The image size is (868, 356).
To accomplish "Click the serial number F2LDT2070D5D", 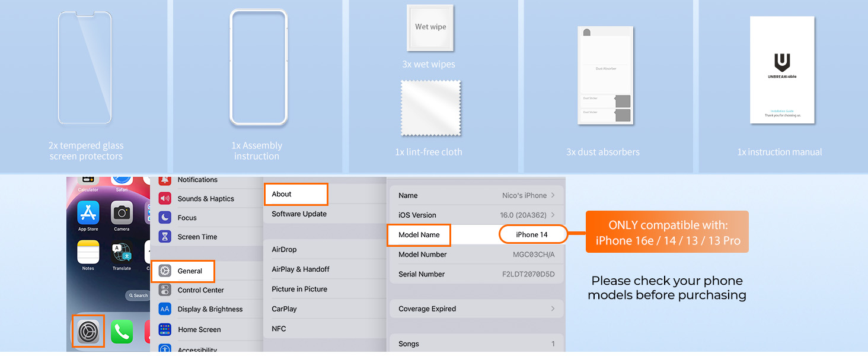I will coord(528,274).
